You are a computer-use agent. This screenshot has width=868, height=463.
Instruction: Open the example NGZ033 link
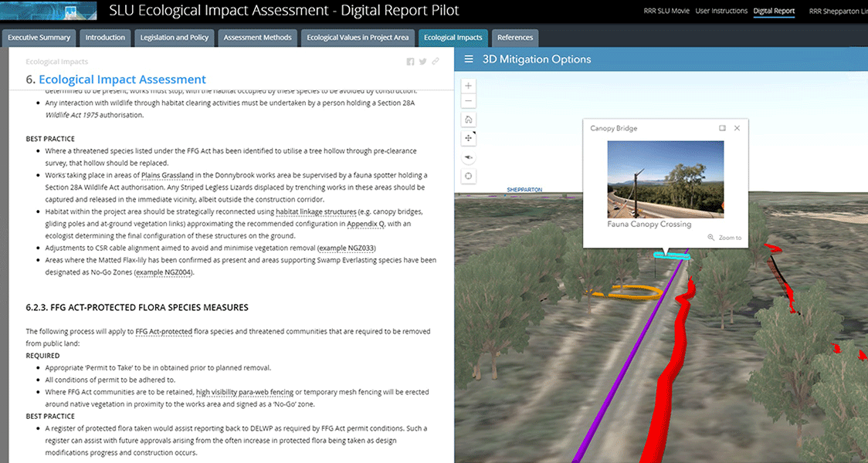coord(347,248)
